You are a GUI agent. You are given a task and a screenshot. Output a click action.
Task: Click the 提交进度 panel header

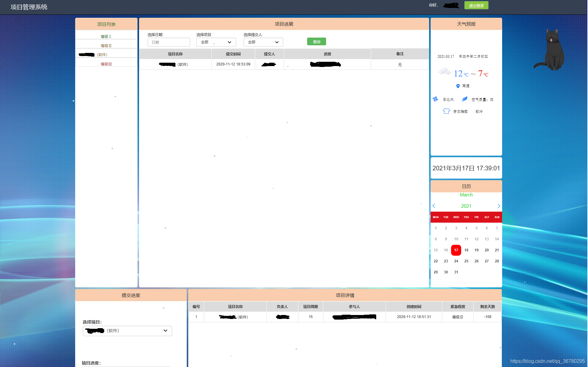click(131, 295)
